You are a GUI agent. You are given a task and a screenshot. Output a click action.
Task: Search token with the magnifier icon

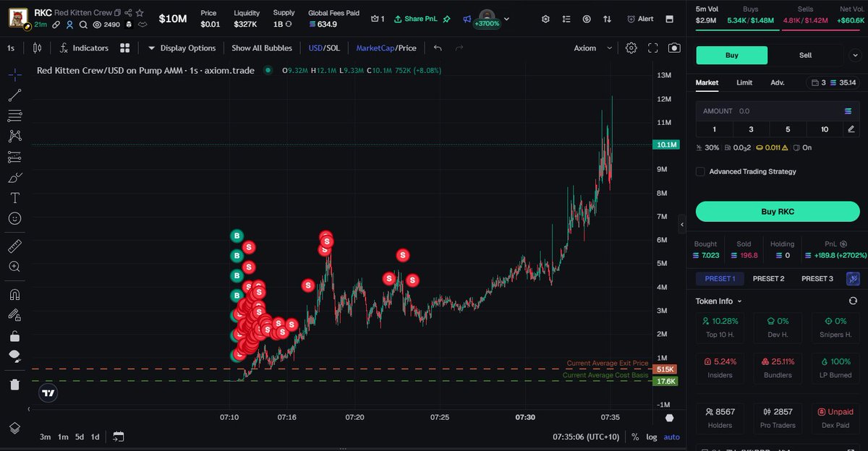[83, 25]
